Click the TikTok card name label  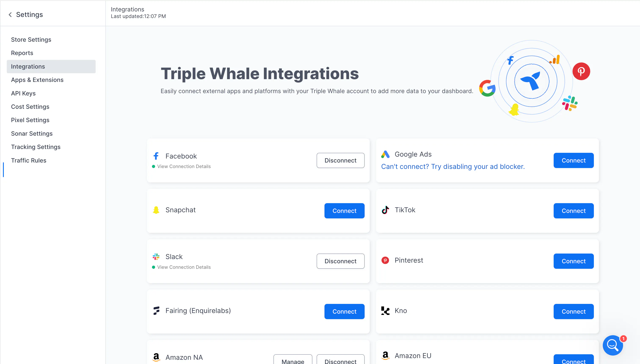tap(405, 210)
